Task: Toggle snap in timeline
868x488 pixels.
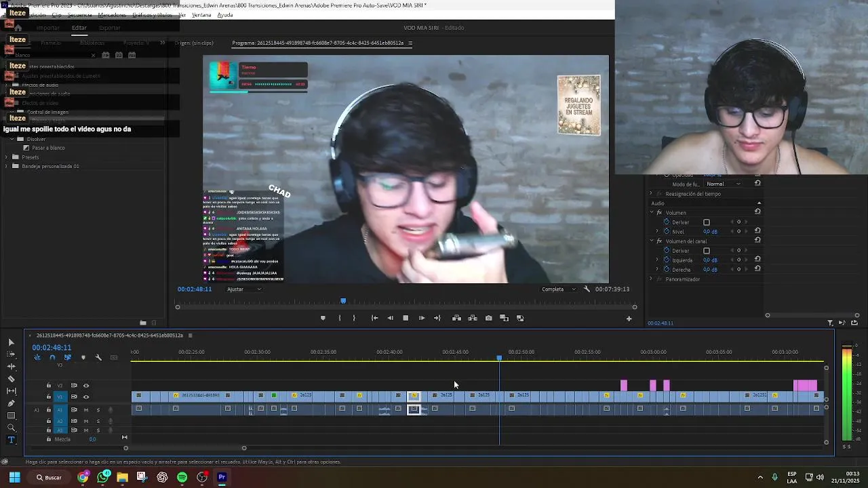Action: [x=52, y=358]
